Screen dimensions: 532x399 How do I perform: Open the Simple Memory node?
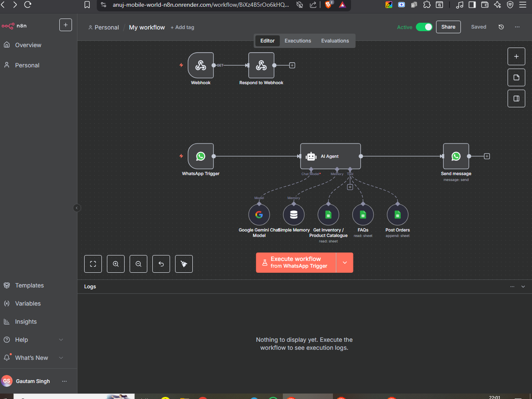(x=294, y=215)
